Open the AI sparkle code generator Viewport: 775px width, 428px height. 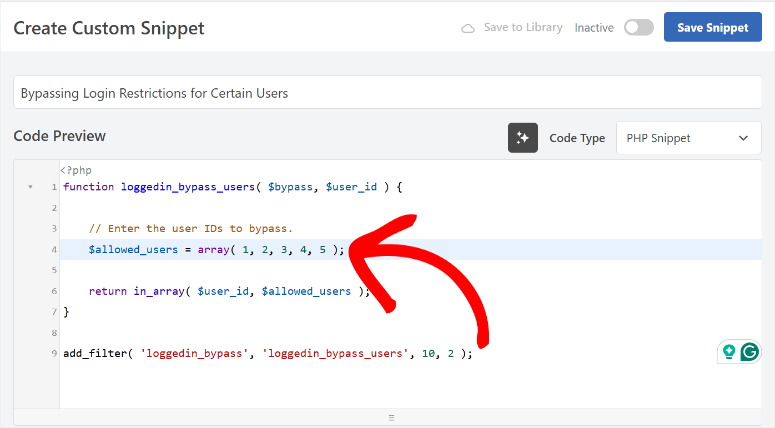(x=522, y=138)
